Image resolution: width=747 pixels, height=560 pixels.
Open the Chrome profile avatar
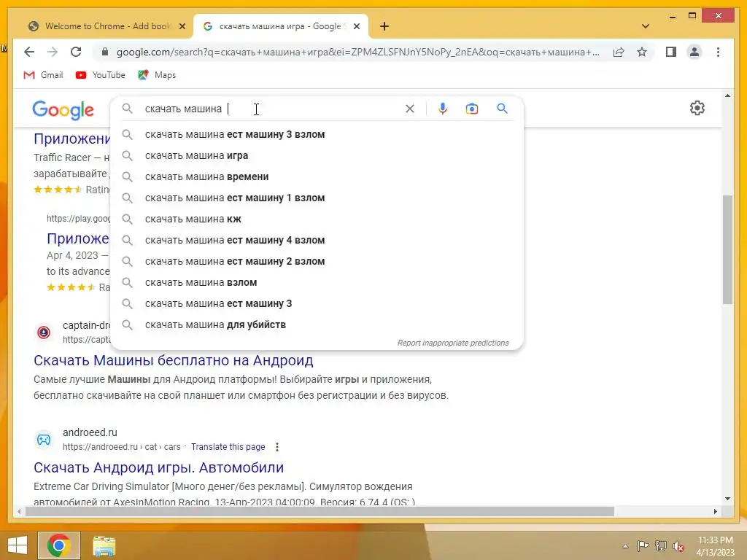click(694, 52)
